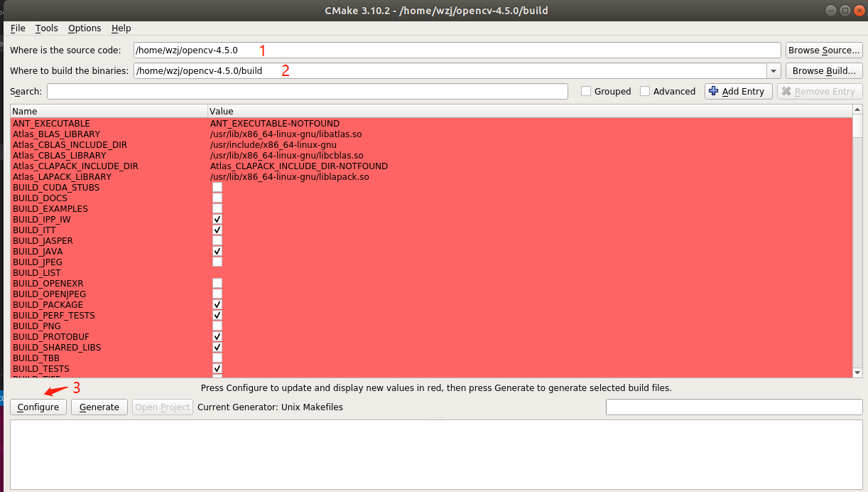Uncheck the BUILD_PROTOBUF checkbox

pyautogui.click(x=217, y=337)
